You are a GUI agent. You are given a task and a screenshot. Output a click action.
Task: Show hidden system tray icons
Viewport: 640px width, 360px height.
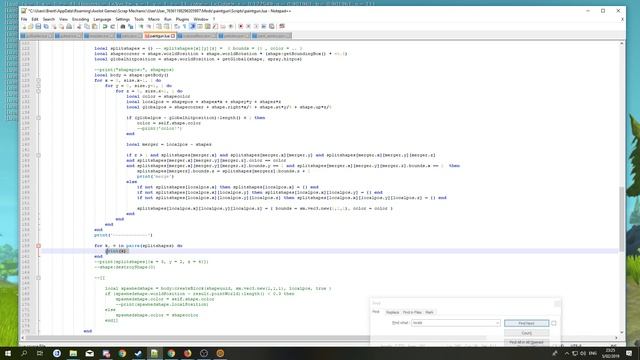pyautogui.click(x=567, y=353)
